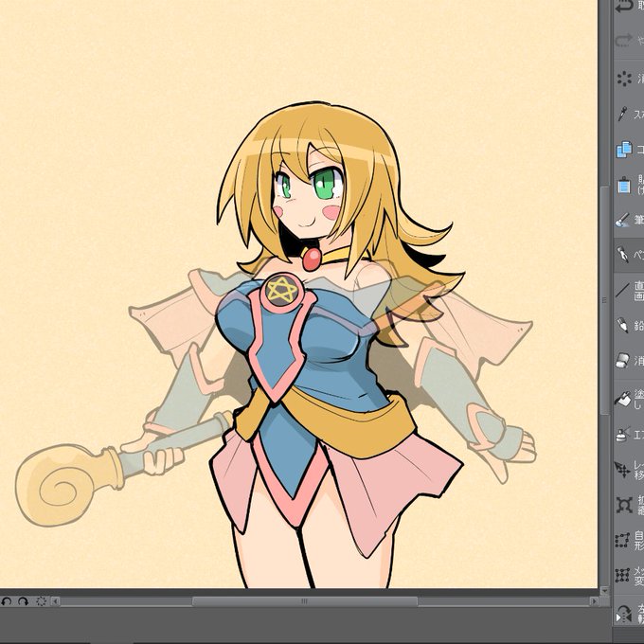This screenshot has height=644, width=644.
Task: Click the horizontal scrollbar right arrow
Action: coord(594,601)
